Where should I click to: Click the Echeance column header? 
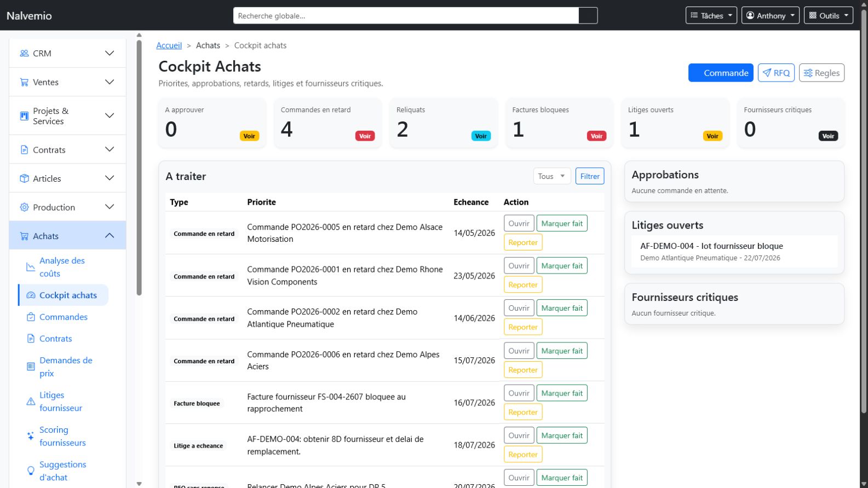(x=471, y=202)
